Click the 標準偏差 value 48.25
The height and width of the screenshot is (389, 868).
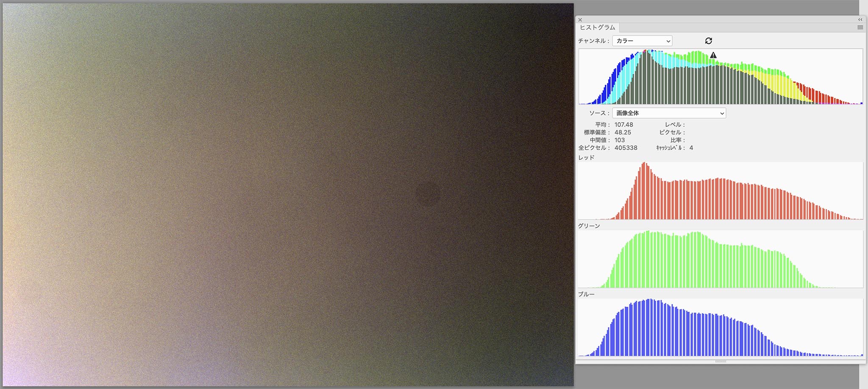pyautogui.click(x=623, y=132)
